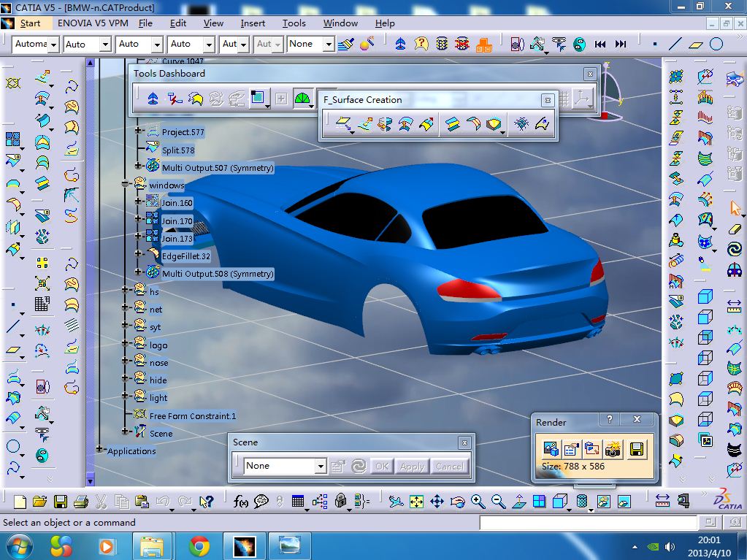
Task: Click the Apply button in Scene panel
Action: 412,467
